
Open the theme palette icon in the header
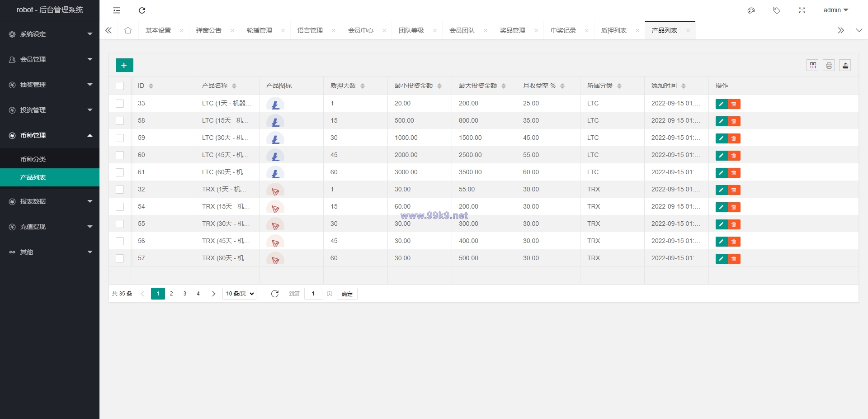point(751,10)
